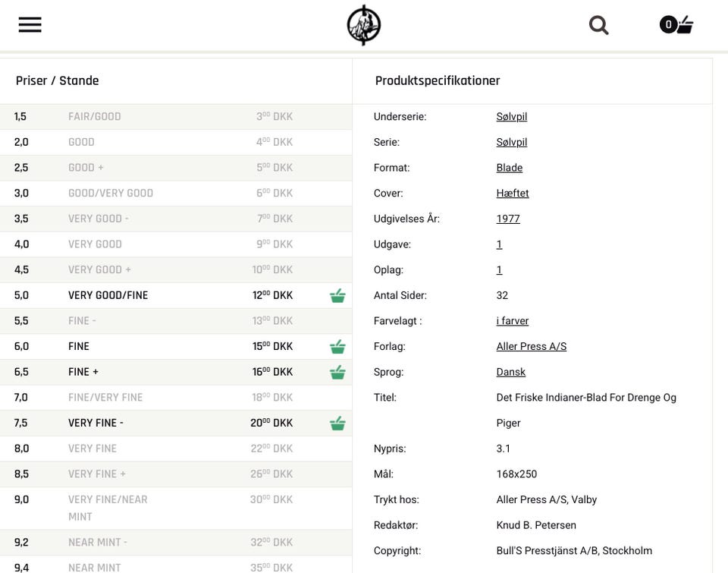728x573 pixels.
Task: Open the Sølvpil link beside Serie
Action: point(512,142)
